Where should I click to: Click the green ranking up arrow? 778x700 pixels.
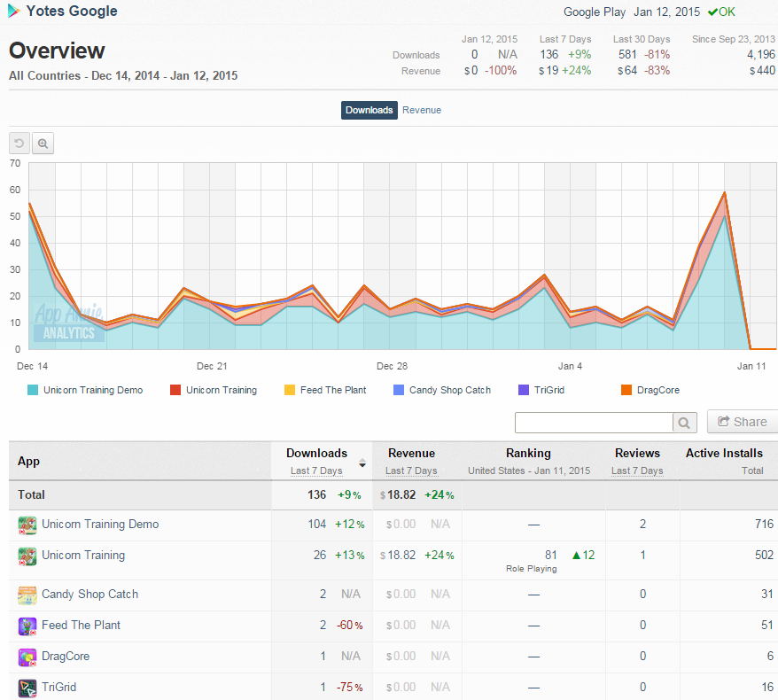click(x=576, y=556)
